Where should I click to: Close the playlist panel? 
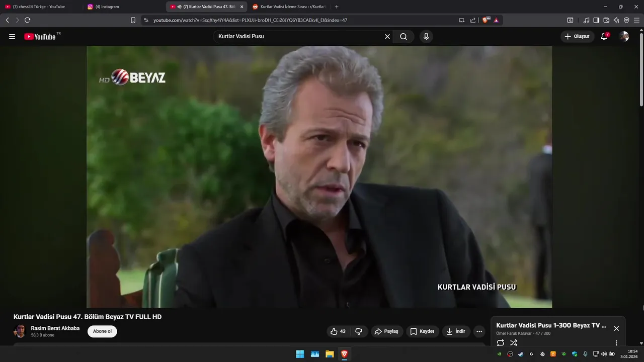(x=616, y=328)
